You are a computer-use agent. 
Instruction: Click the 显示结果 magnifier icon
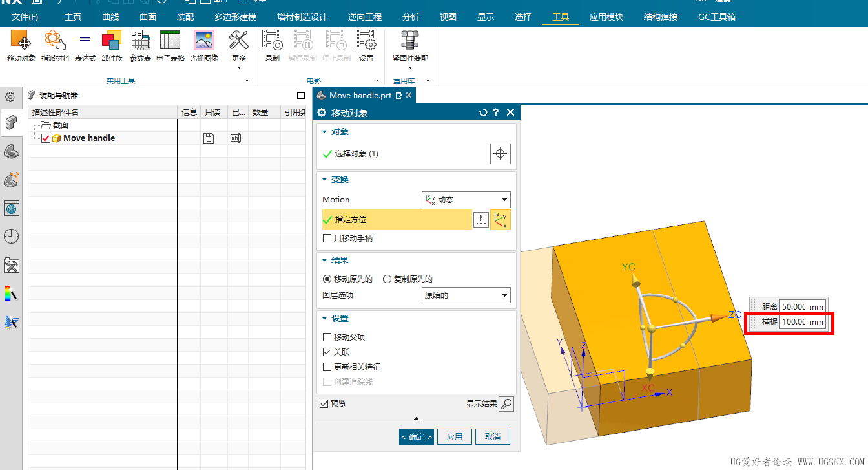(x=507, y=404)
